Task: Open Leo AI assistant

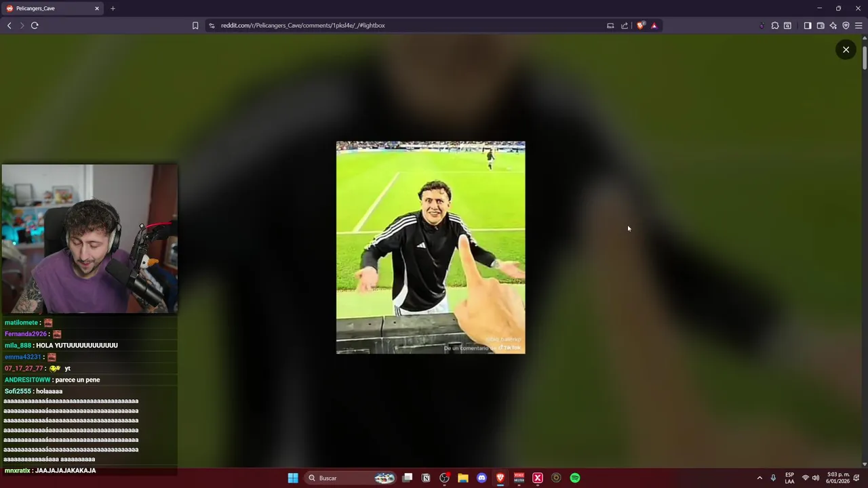Action: point(833,26)
